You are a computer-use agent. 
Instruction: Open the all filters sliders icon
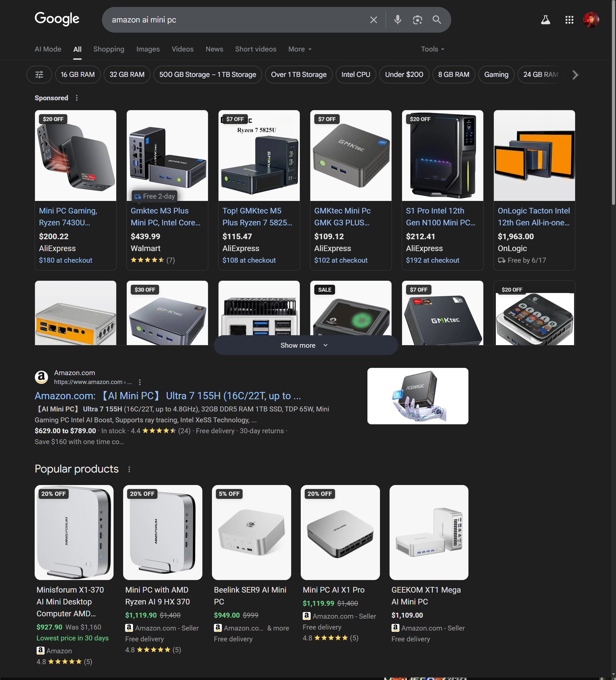39,75
